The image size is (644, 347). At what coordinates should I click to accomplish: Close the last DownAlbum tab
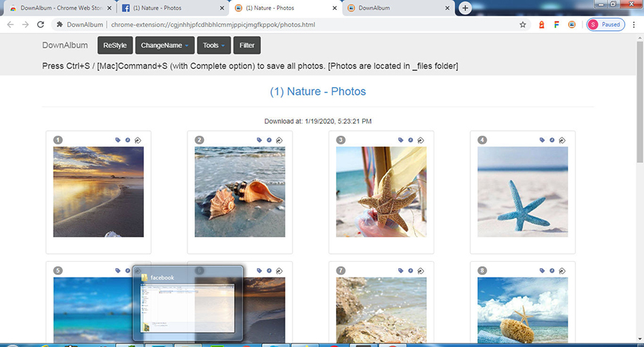[x=447, y=8]
